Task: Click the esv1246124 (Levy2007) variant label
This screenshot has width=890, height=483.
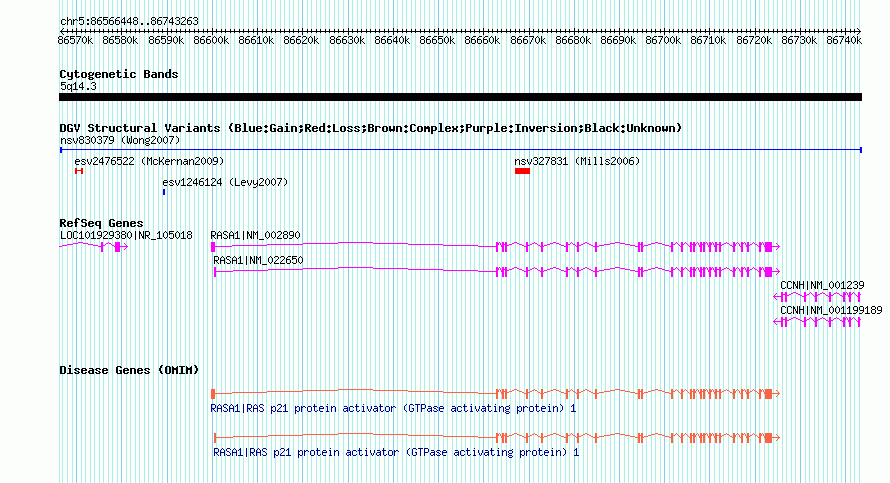Action: pos(225,182)
